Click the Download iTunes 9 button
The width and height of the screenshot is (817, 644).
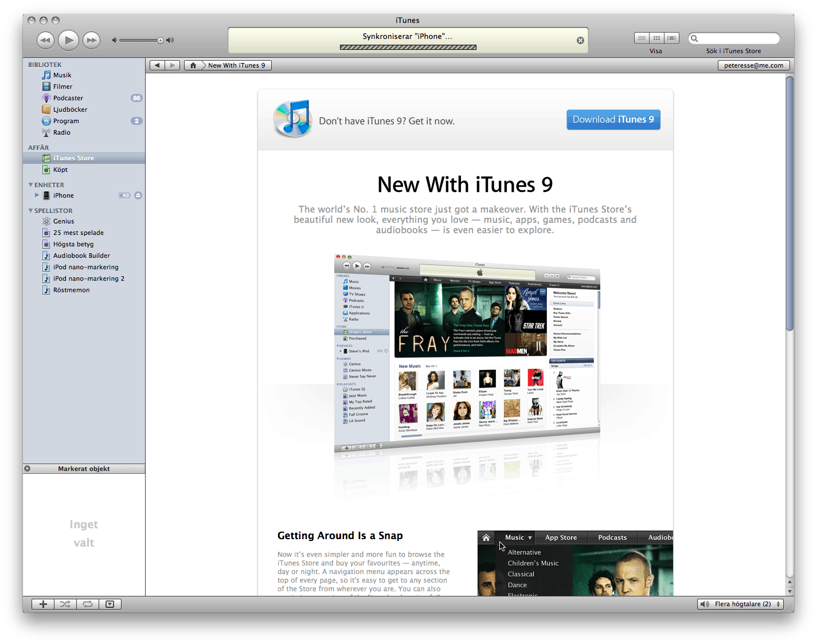613,119
